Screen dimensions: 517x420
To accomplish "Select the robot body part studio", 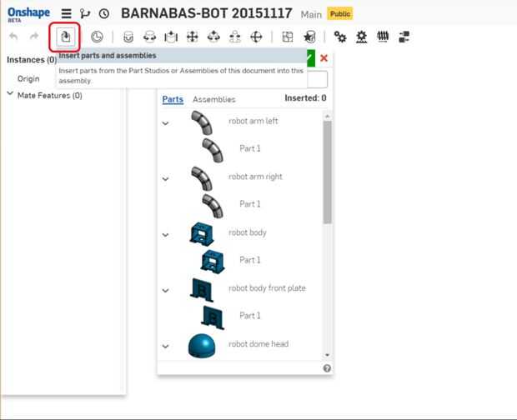I will [x=248, y=232].
